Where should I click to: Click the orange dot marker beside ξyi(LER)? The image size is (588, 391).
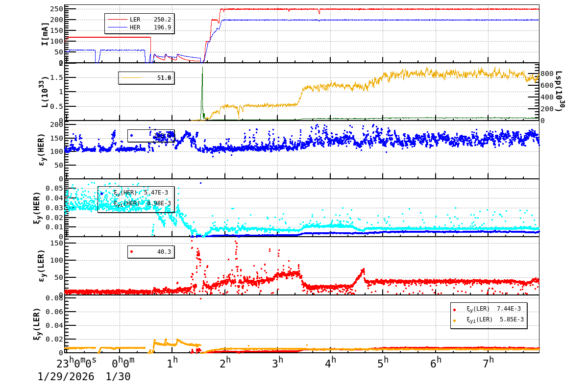[x=456, y=321]
